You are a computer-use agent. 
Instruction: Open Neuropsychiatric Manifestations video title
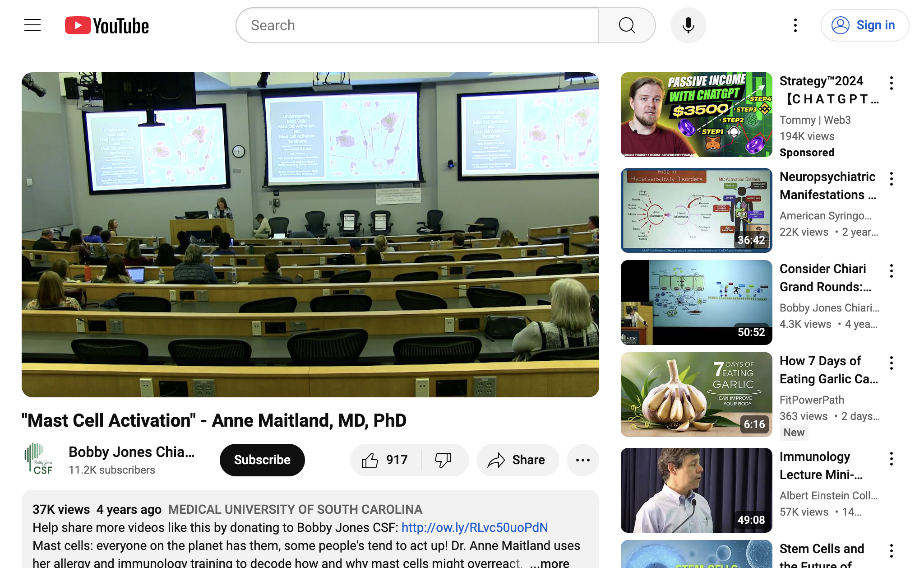pyautogui.click(x=828, y=186)
